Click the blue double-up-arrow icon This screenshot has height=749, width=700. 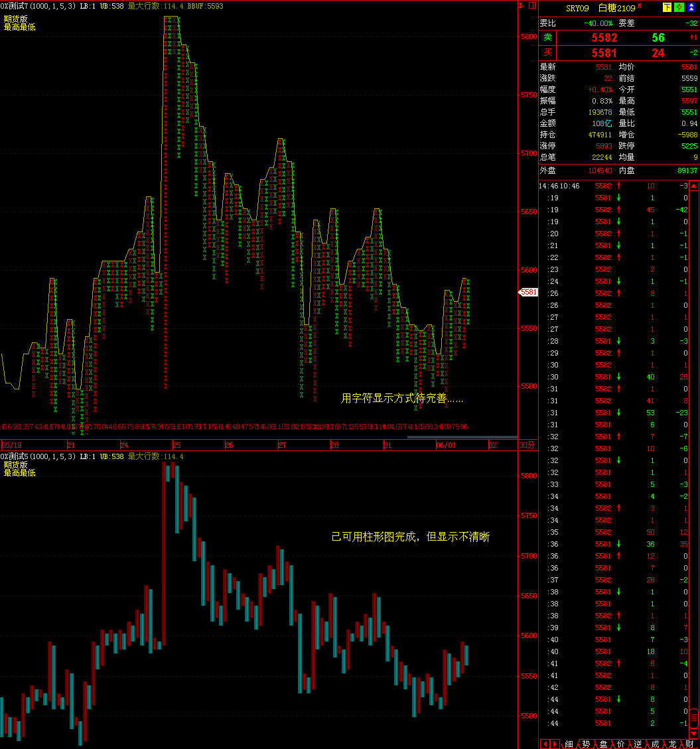point(691,7)
